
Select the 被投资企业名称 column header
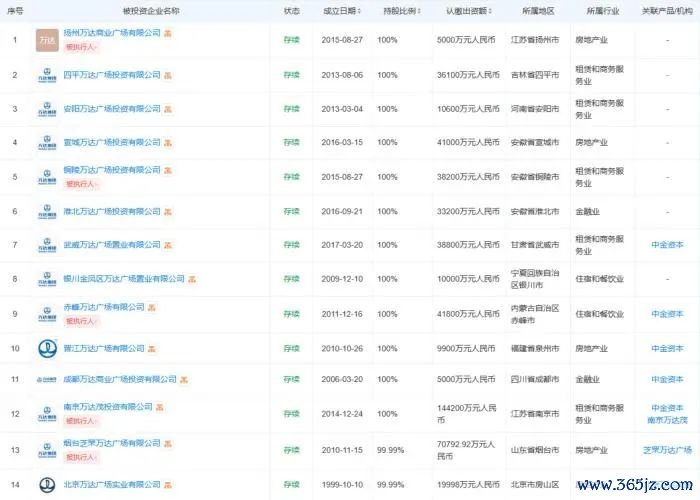[151, 11]
